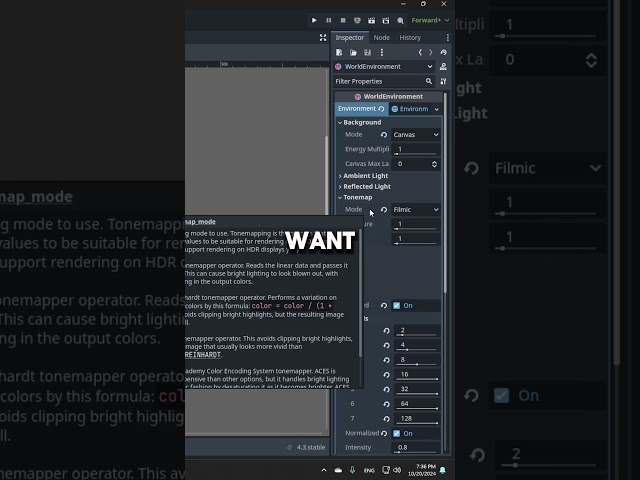Revert the Tonemap Mode property
The height and width of the screenshot is (480, 640).
[384, 209]
